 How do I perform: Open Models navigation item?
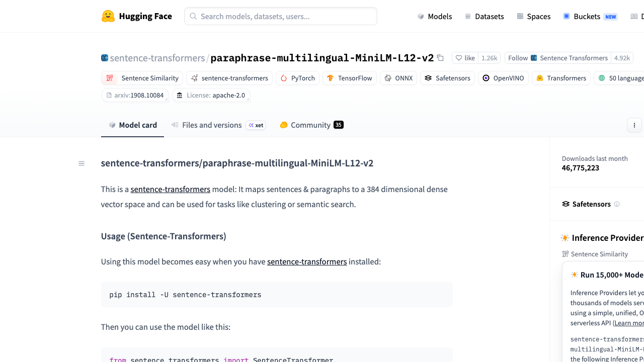pos(435,16)
